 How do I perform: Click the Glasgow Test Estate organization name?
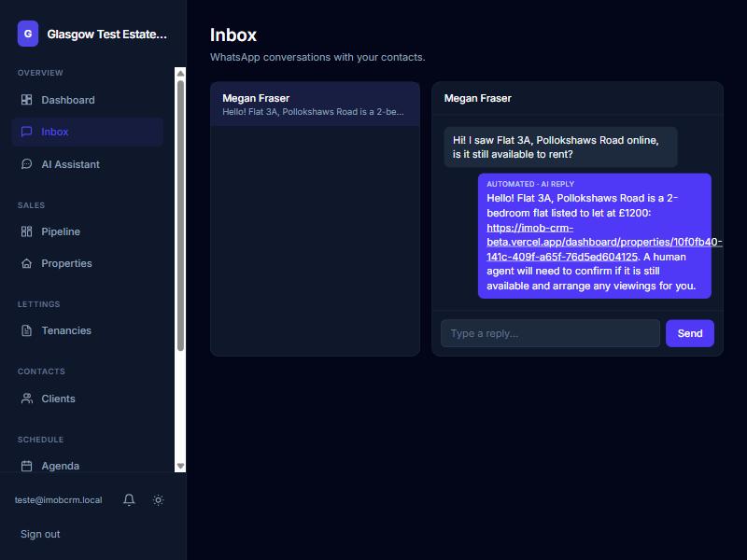pyautogui.click(x=106, y=35)
